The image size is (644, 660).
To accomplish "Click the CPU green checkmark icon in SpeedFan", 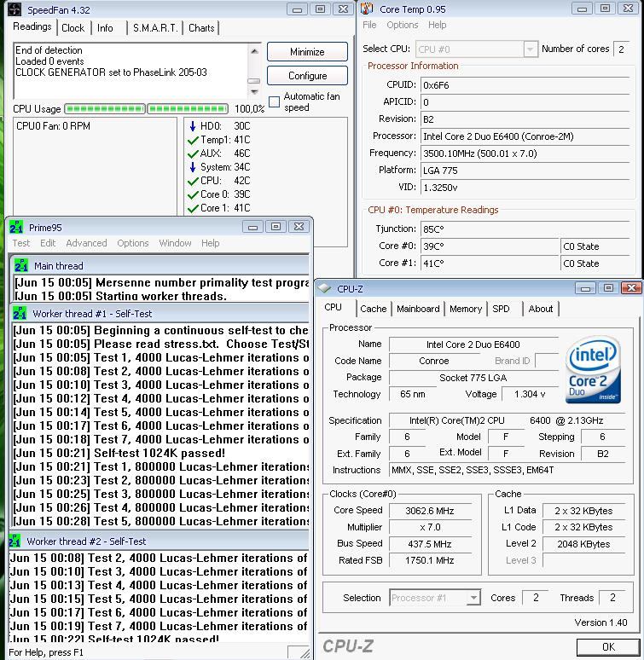I will [x=193, y=181].
